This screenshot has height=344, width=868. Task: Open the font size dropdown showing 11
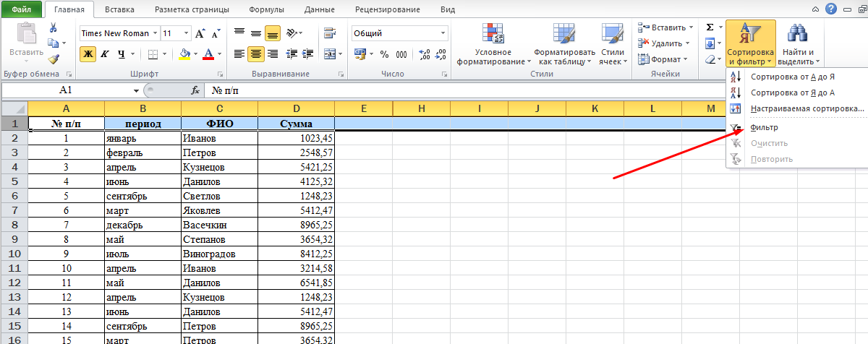click(x=187, y=33)
